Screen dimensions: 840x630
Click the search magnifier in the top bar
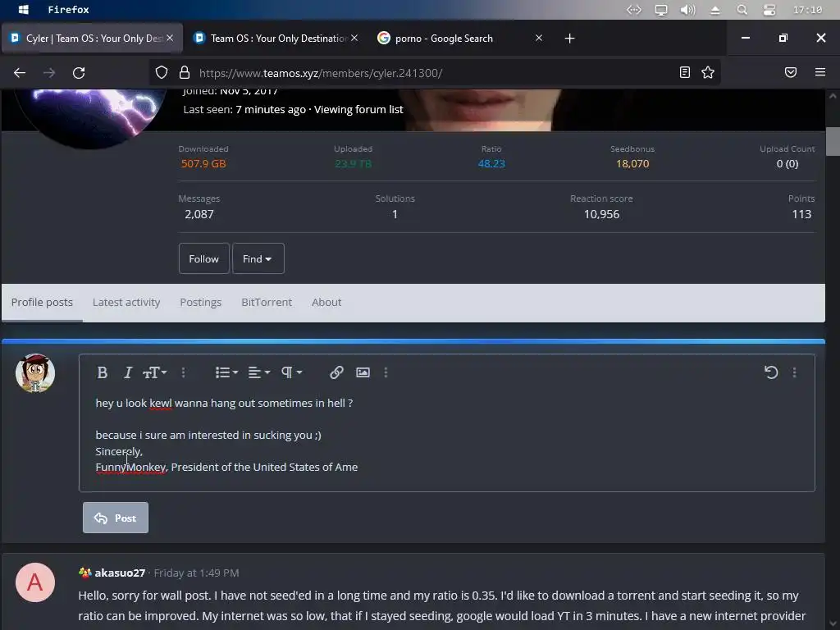tap(742, 10)
